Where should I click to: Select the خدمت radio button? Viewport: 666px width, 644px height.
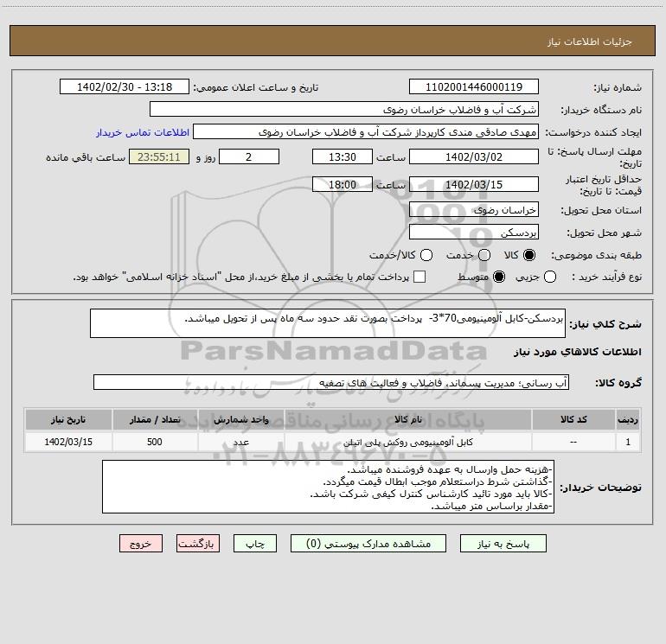(x=484, y=255)
